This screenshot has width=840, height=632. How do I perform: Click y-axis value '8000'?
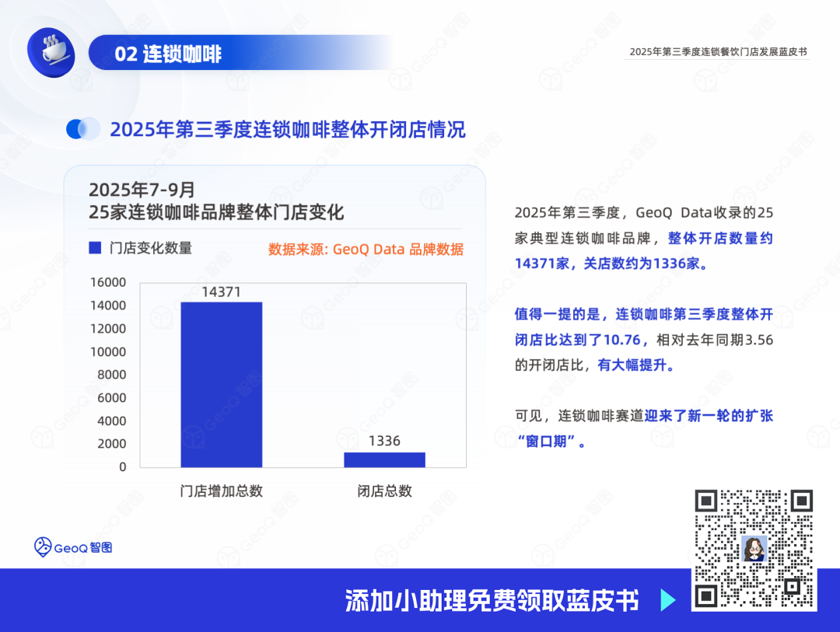coord(112,375)
